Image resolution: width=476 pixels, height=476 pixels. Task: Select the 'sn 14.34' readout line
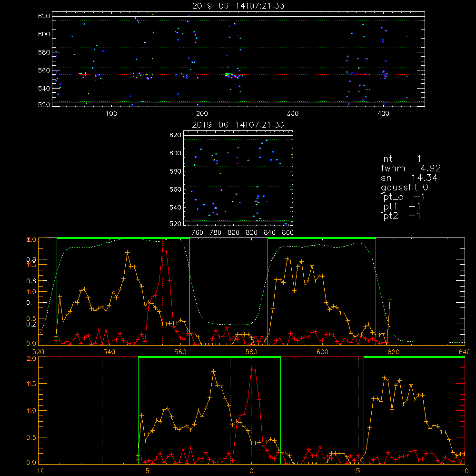click(409, 178)
